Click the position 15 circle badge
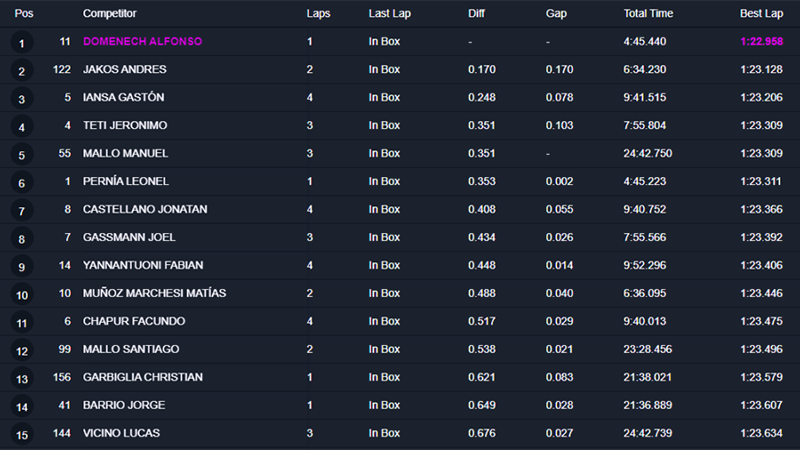This screenshot has width=800, height=450. (x=21, y=435)
